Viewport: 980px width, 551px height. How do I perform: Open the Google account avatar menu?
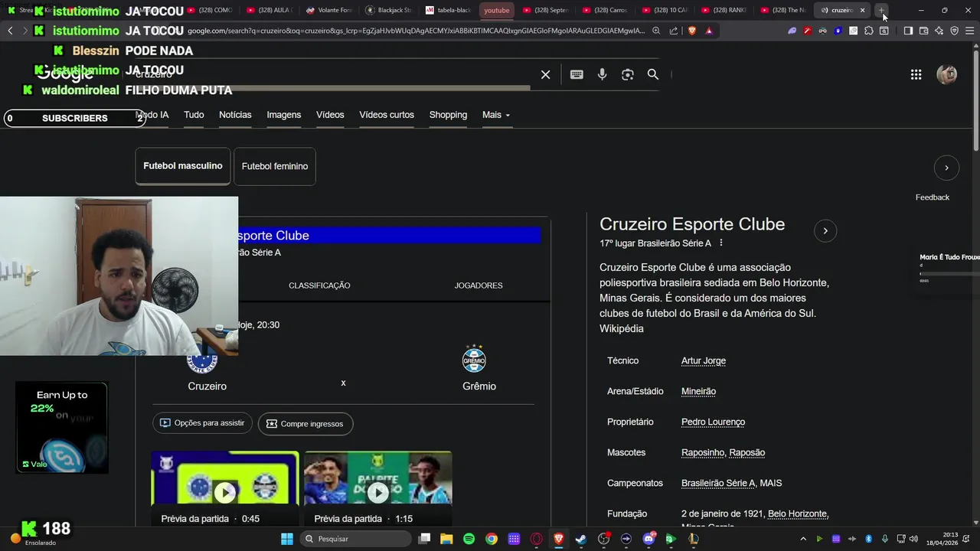pyautogui.click(x=947, y=74)
